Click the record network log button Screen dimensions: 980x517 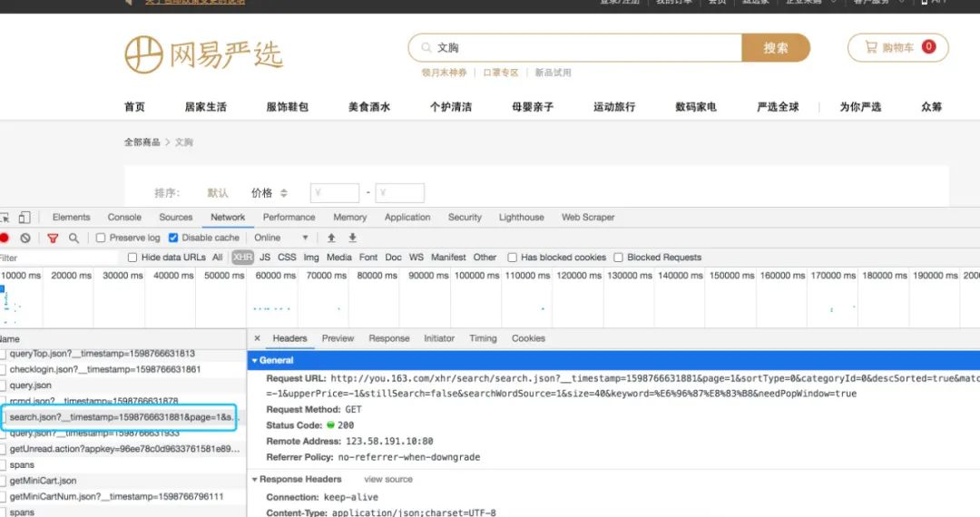click(x=5, y=238)
